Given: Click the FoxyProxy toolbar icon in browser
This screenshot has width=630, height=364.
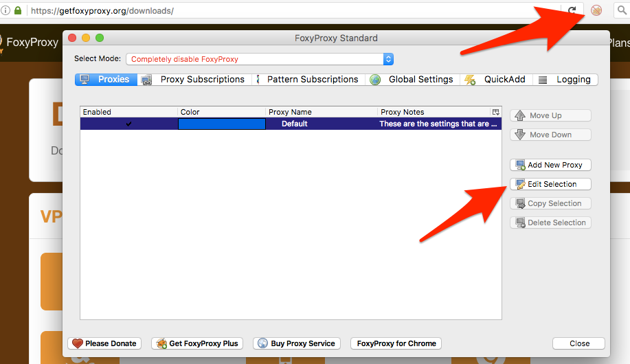Looking at the screenshot, I should click(x=596, y=10).
